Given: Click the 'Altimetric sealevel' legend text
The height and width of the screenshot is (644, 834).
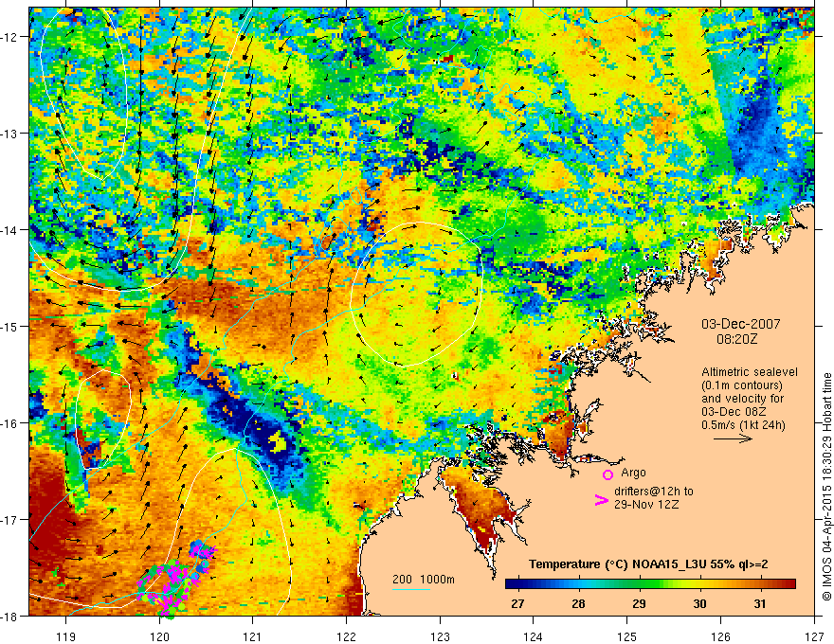Looking at the screenshot, I should 750,372.
